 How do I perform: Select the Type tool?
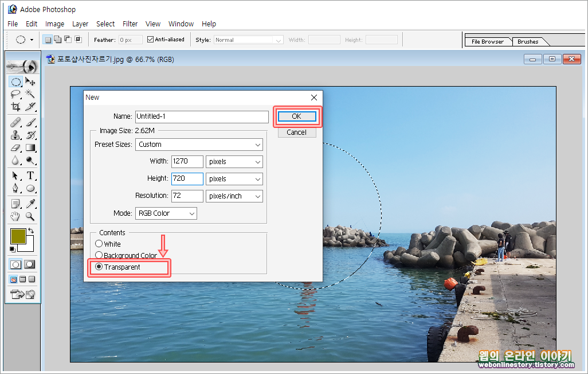pos(30,176)
